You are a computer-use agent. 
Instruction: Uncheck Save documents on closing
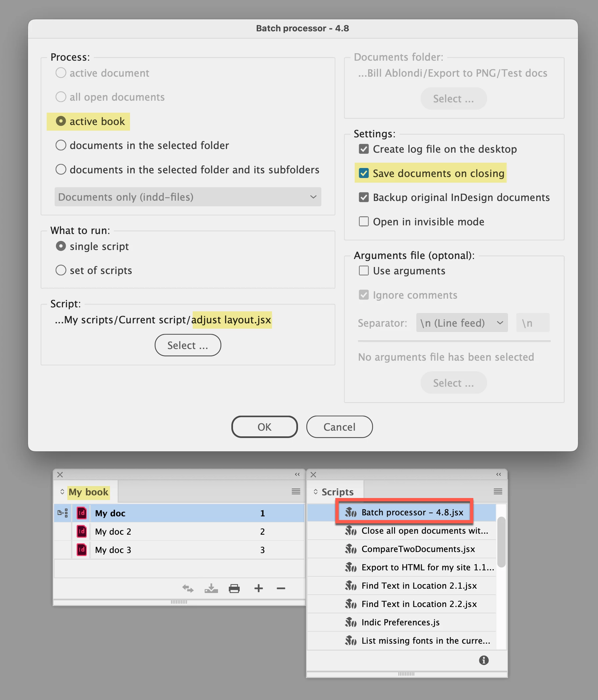(364, 173)
